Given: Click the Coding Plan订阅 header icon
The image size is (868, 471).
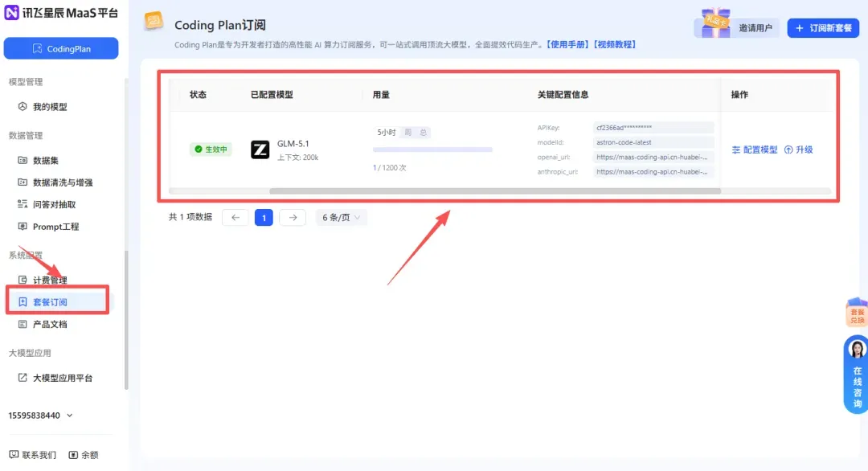Looking at the screenshot, I should [154, 21].
